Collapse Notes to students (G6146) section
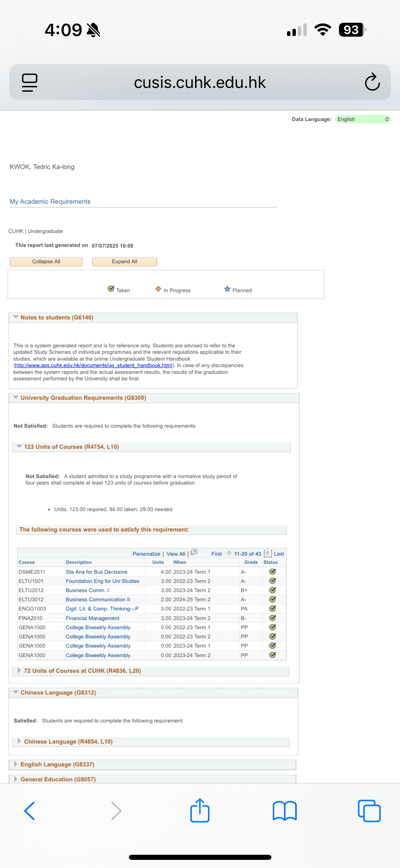The width and height of the screenshot is (400, 868). (16, 317)
